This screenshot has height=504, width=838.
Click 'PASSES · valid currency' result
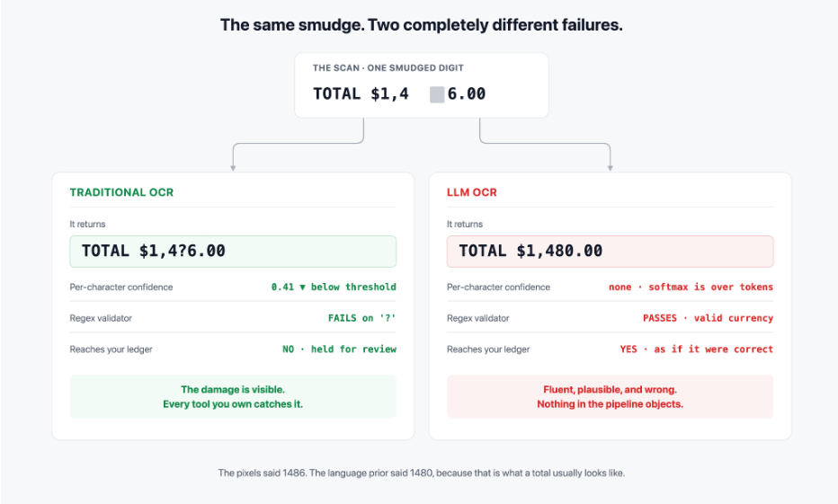[708, 318]
